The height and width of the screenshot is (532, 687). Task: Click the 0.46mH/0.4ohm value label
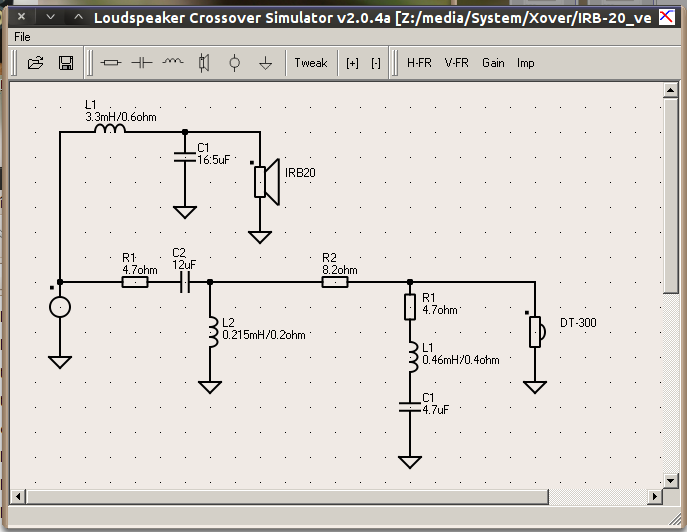click(x=460, y=360)
